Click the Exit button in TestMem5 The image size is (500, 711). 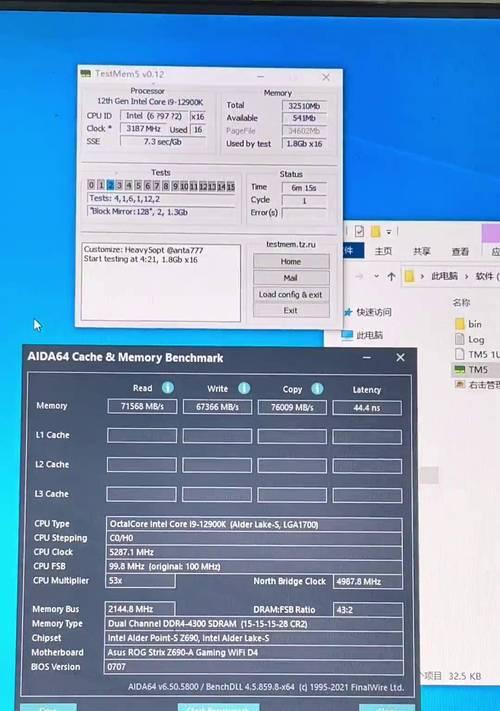click(291, 311)
